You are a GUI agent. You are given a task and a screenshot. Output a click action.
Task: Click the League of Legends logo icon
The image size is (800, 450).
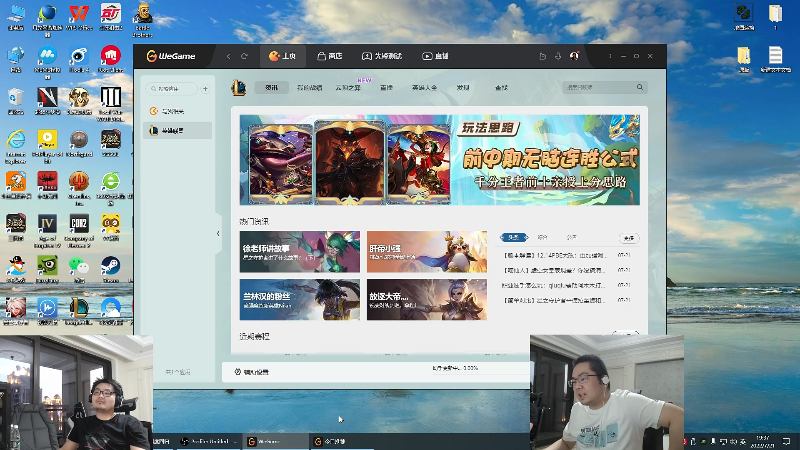(x=238, y=88)
